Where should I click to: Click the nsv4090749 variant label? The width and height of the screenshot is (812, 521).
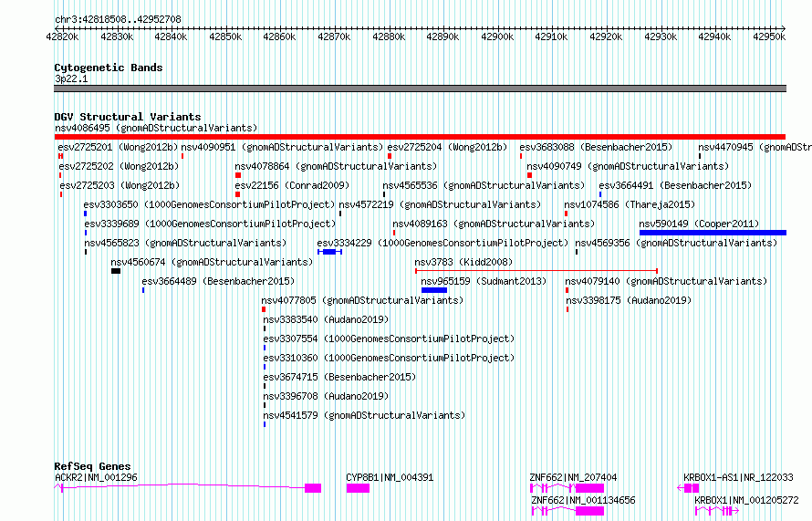628,166
